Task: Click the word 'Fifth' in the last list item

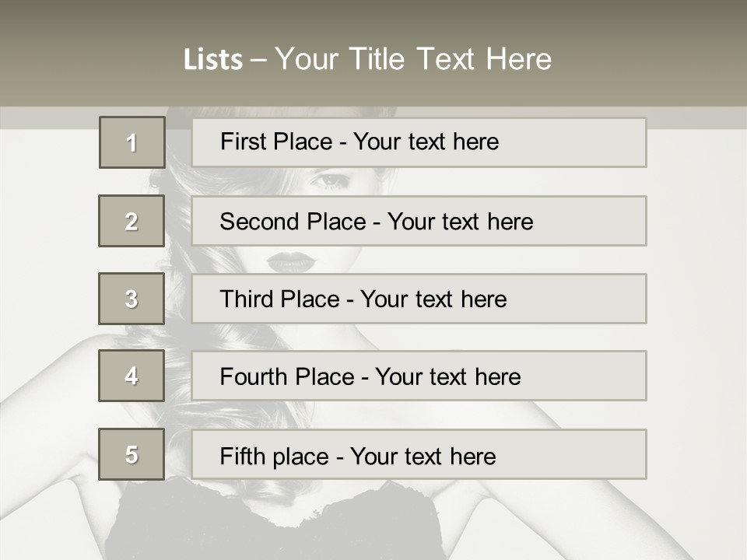Action: (243, 456)
